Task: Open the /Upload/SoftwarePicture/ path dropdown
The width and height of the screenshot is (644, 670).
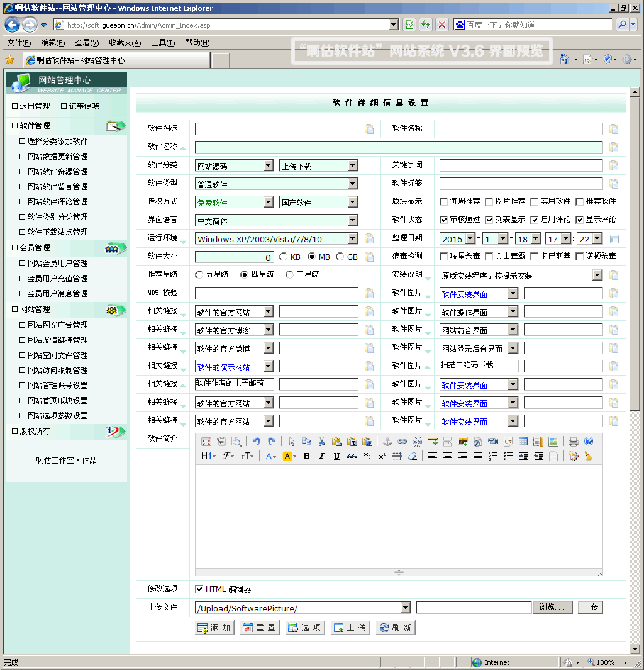Action: tap(405, 608)
